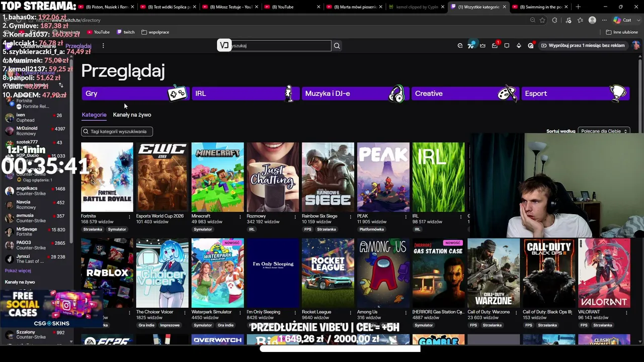The image size is (644, 362).
Task: Click the Bits diamond icon
Action: pyautogui.click(x=519, y=46)
